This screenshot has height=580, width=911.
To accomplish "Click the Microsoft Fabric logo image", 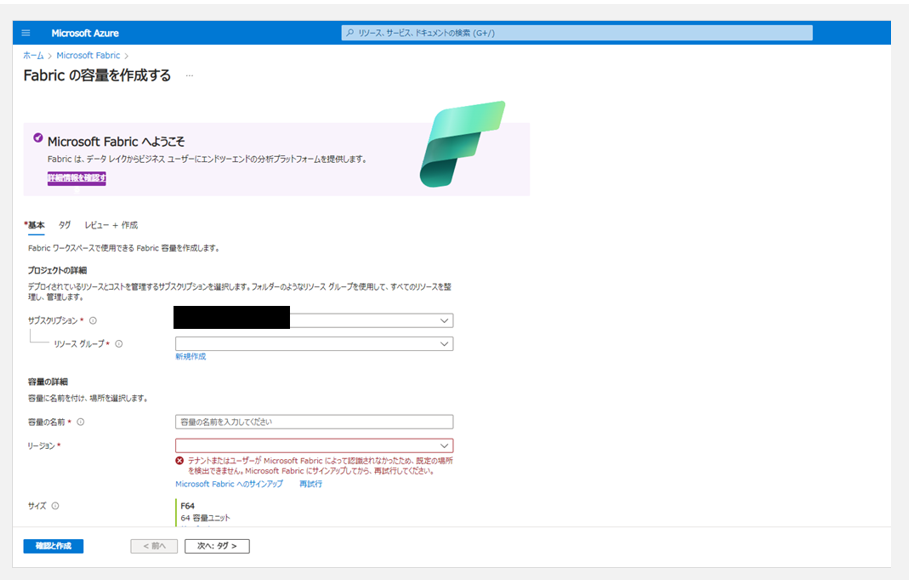I will [x=462, y=144].
